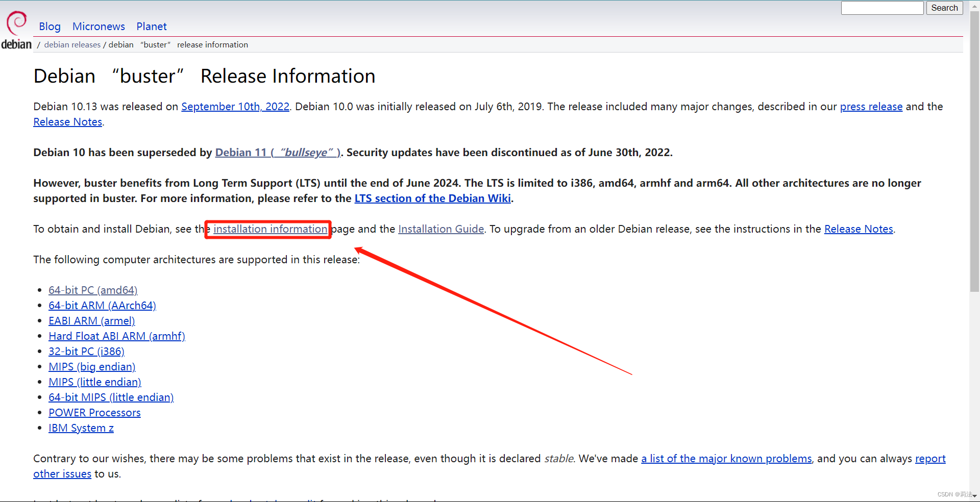Select the 64-bit PC (amd64) architecture
The height and width of the screenshot is (502, 980).
point(93,290)
